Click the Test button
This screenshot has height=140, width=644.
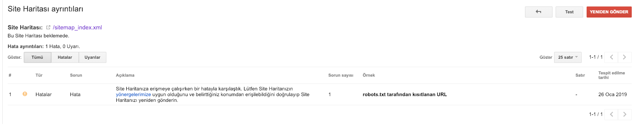569,12
